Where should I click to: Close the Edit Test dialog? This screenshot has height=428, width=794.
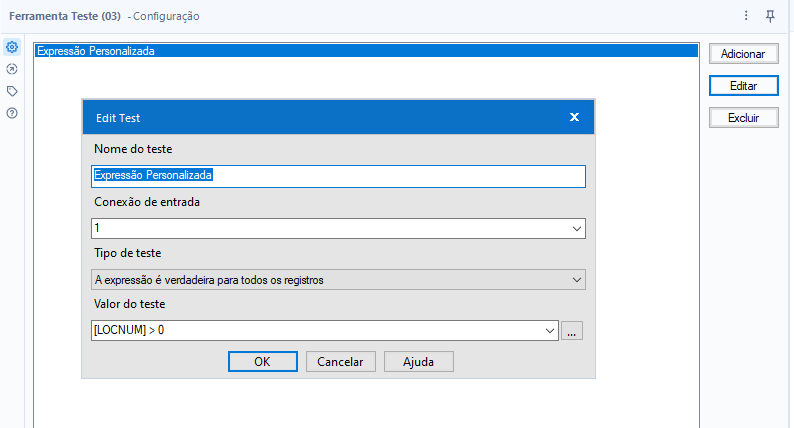pyautogui.click(x=574, y=117)
